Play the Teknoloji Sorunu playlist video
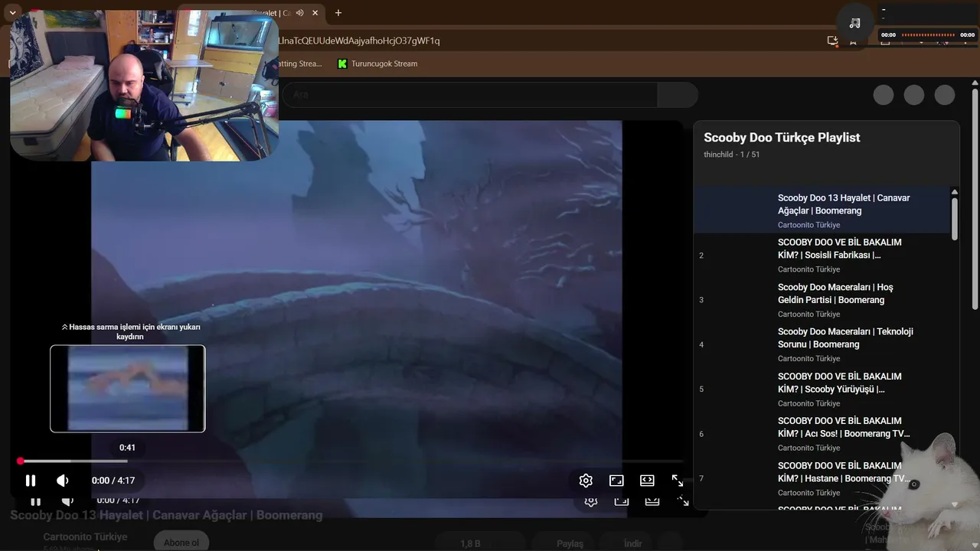 click(x=822, y=344)
